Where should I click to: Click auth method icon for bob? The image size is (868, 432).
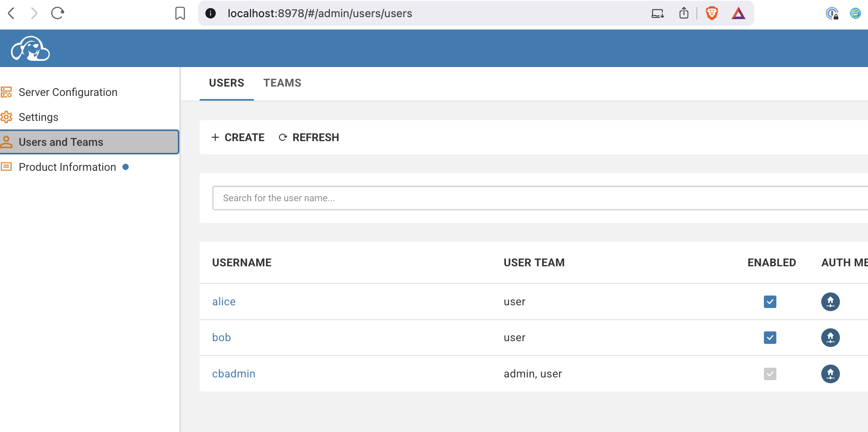830,338
